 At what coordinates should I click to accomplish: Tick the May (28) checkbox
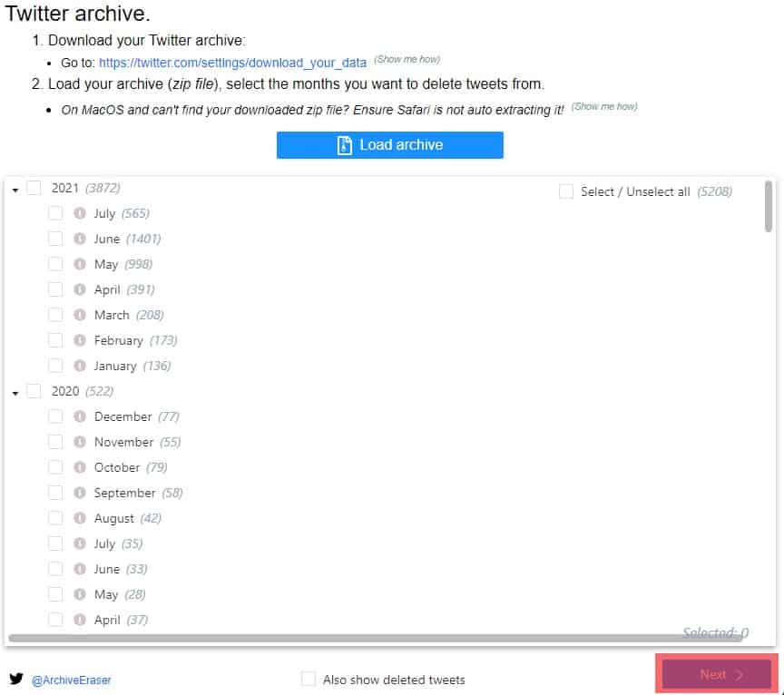(55, 594)
